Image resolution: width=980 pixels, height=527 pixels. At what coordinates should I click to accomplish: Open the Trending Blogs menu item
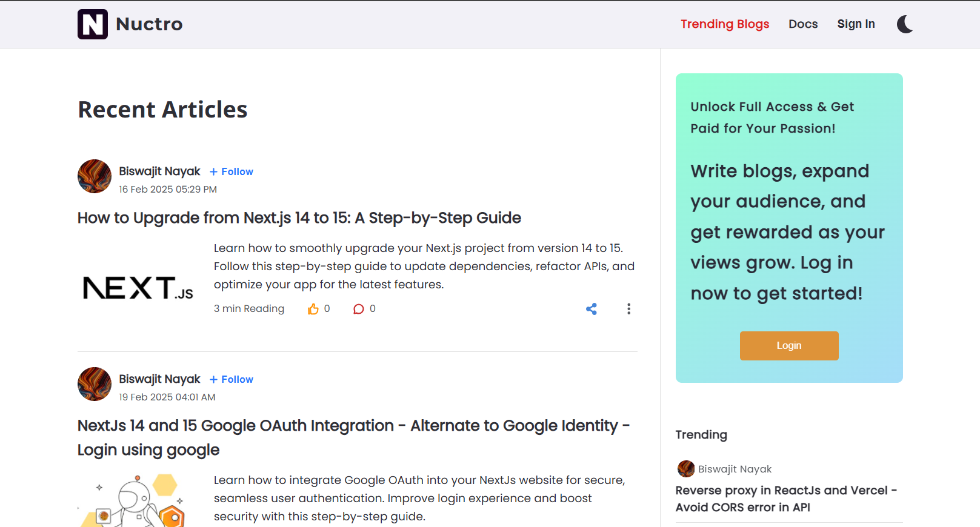pos(725,24)
